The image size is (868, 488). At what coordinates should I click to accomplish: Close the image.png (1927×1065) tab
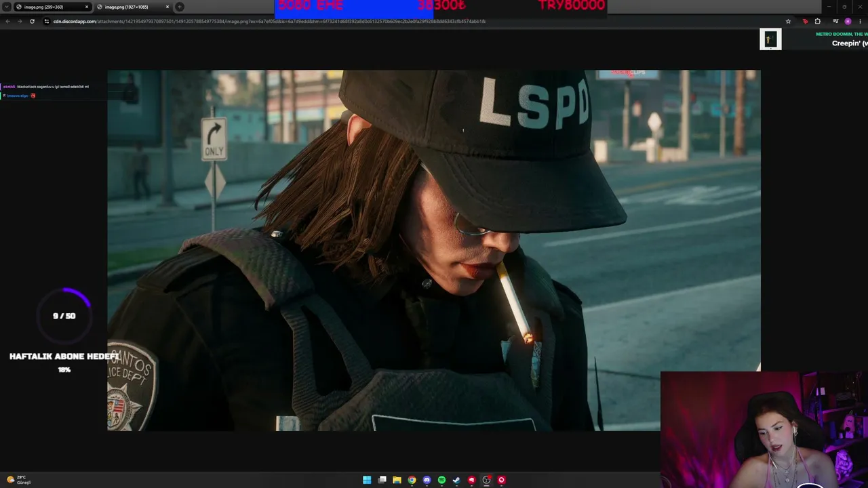167,7
